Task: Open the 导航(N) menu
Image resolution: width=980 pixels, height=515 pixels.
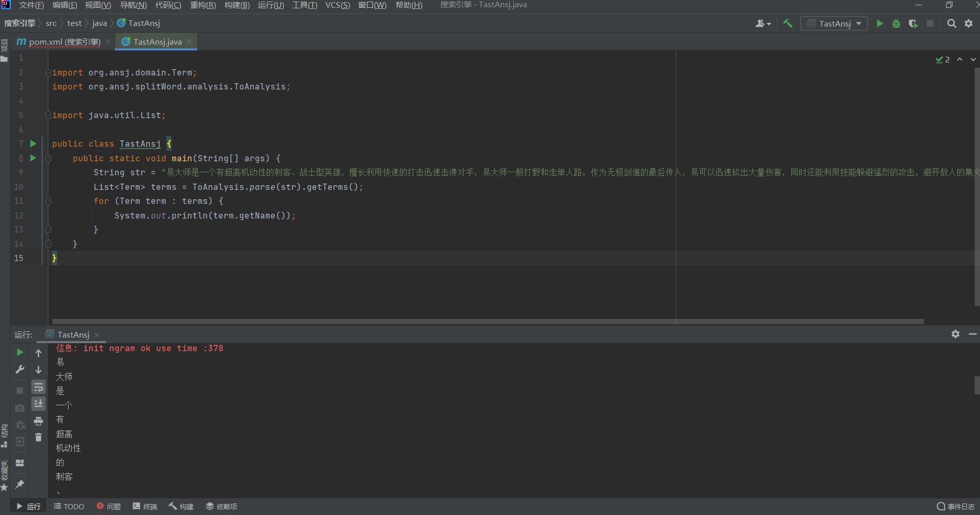Action: point(133,5)
